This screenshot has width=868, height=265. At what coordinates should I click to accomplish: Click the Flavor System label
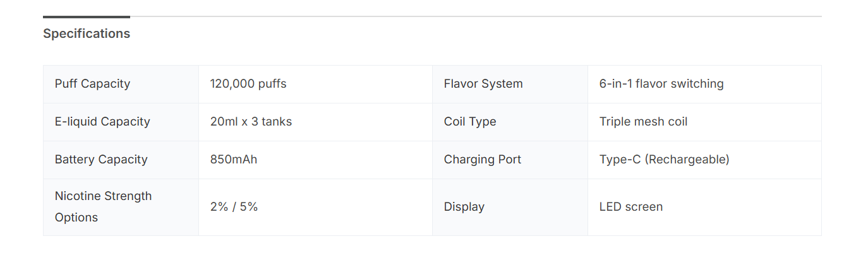[x=483, y=84]
